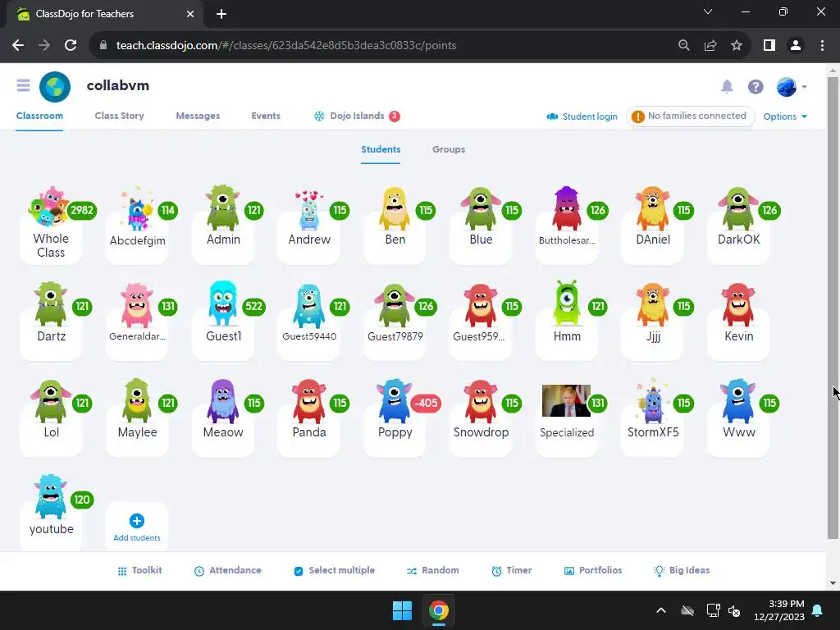Select the Groups sub-tab

coord(449,149)
